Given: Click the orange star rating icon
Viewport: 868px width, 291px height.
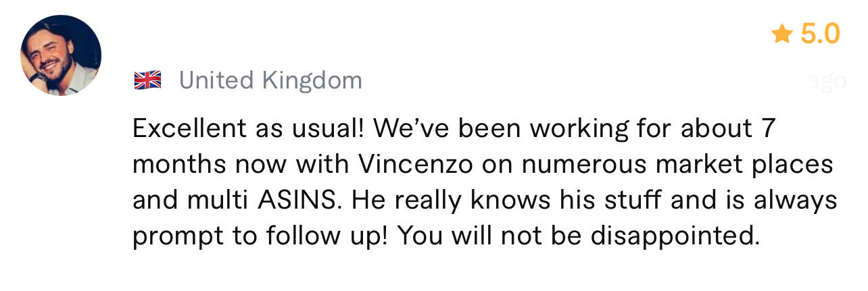Looking at the screenshot, I should pyautogui.click(x=781, y=34).
